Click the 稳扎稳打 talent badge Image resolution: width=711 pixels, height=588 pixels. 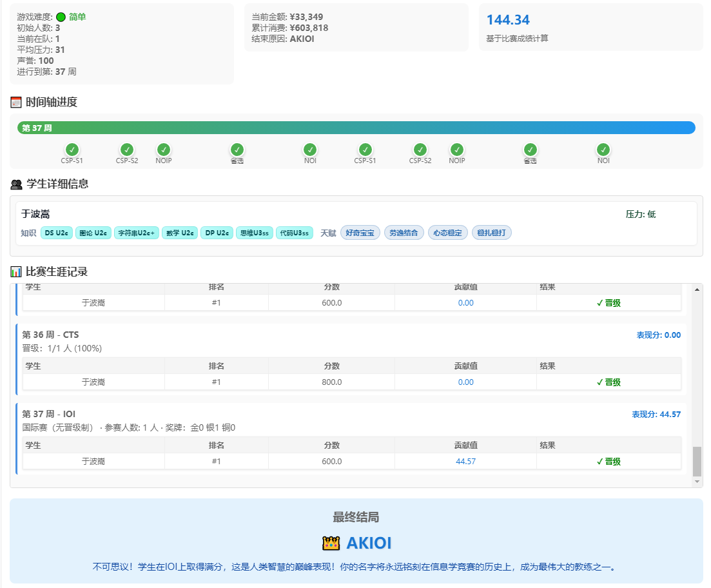click(492, 233)
